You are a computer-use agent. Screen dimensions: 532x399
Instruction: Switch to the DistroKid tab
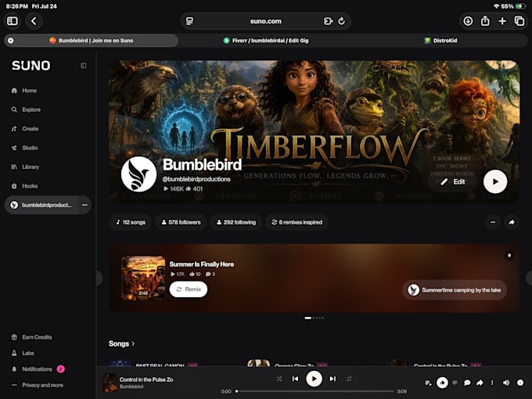(x=440, y=41)
